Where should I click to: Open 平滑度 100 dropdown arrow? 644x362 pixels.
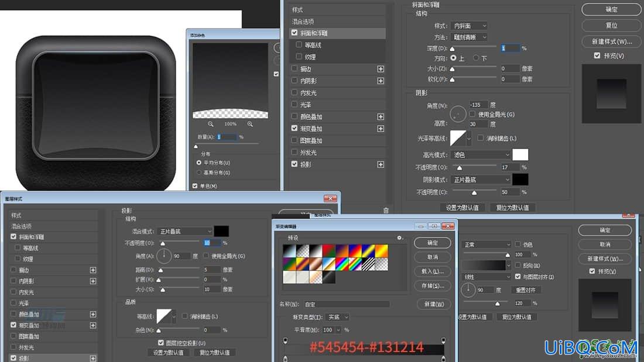tap(338, 330)
